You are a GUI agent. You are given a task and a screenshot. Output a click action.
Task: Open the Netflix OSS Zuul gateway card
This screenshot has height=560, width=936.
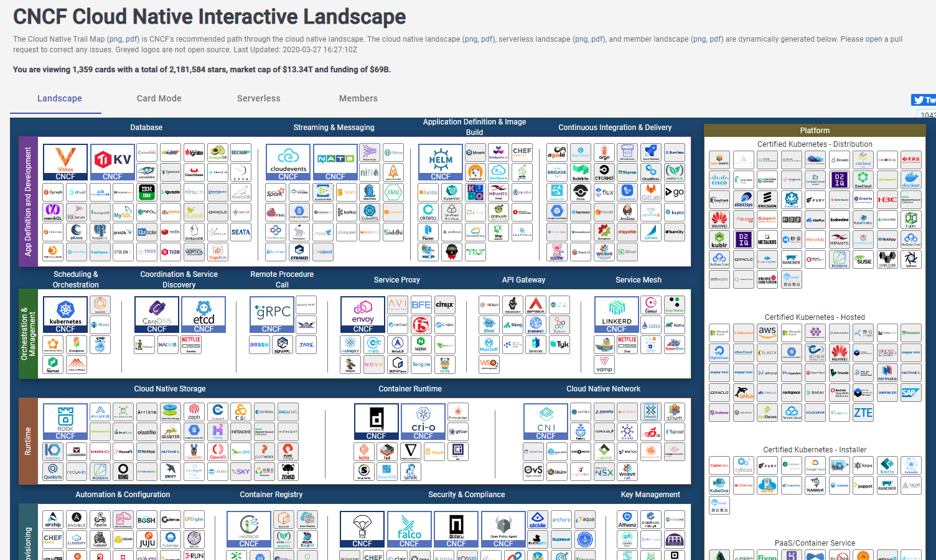[x=627, y=344]
